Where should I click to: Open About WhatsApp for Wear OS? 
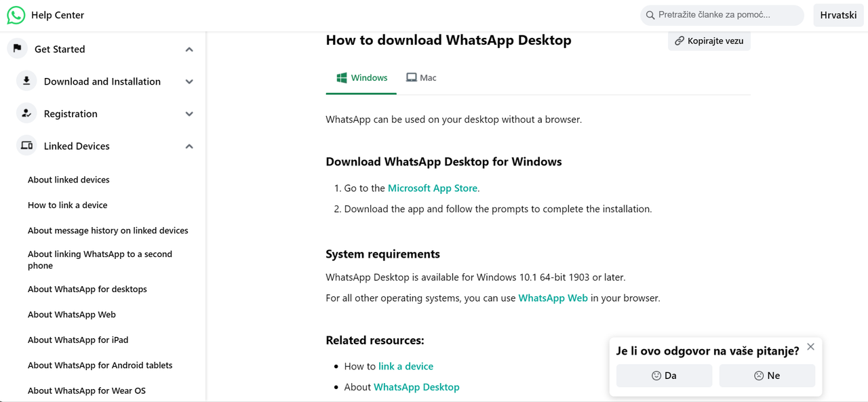point(86,391)
